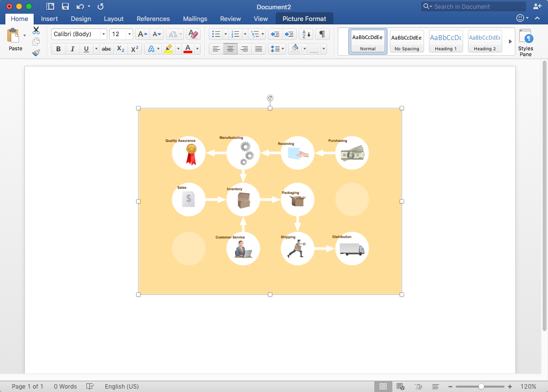Open the Calibri font name dropdown
The image size is (548, 392).
coord(103,34)
